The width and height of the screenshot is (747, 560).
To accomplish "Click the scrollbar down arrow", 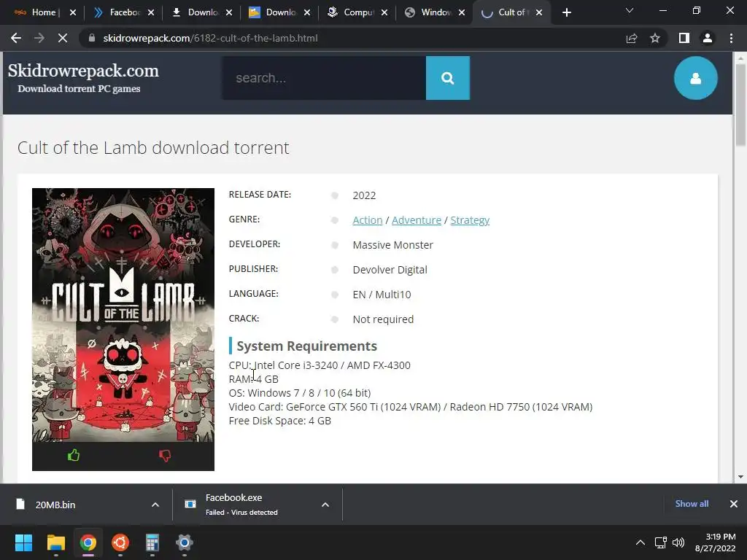I will [740, 477].
